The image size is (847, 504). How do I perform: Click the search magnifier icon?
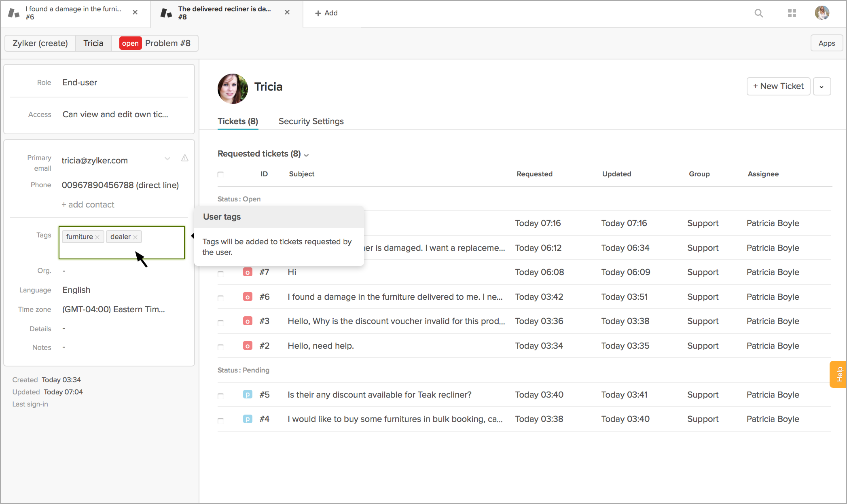click(758, 13)
